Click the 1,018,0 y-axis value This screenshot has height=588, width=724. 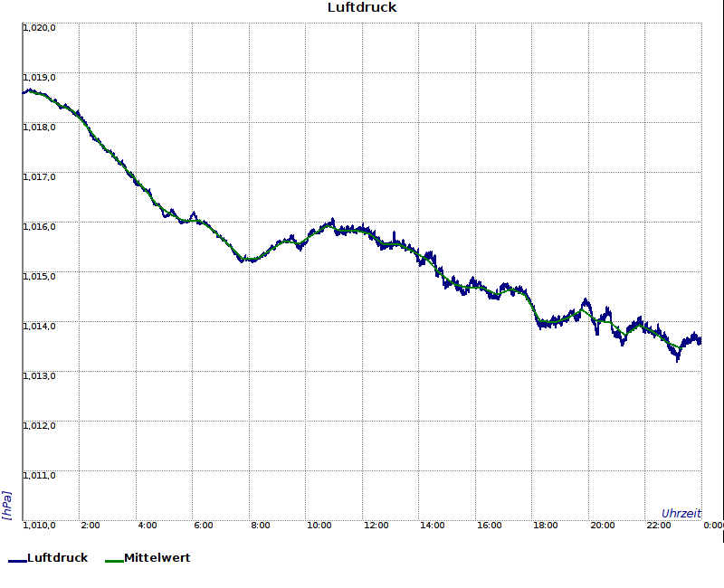39,128
